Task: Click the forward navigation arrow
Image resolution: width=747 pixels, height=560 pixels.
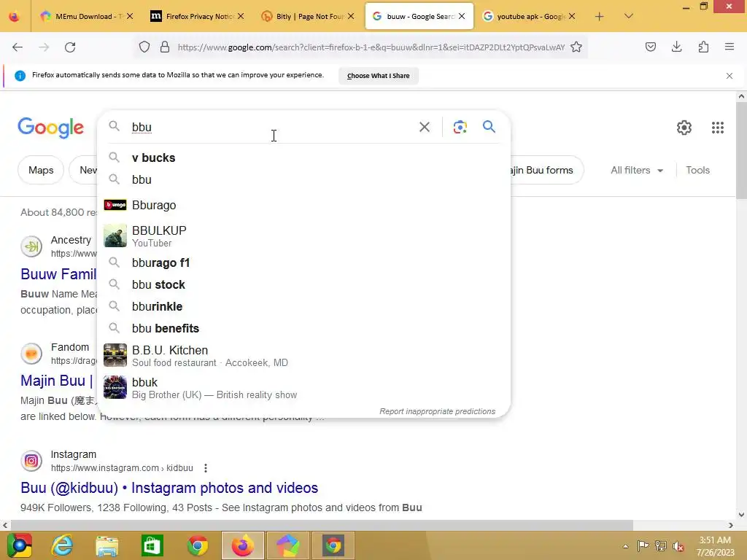Action: tap(44, 47)
